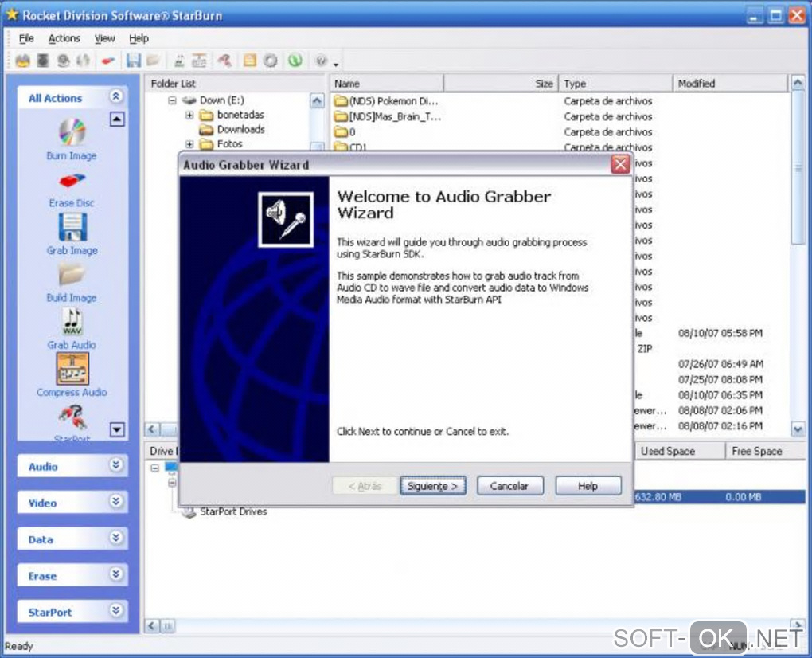
Task: Click Cancelar in Audio Grabber Wizard
Action: pyautogui.click(x=509, y=486)
